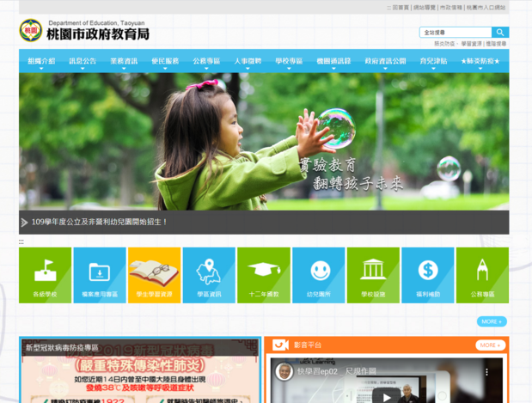
Task: Open the video's three-dot options menu
Action: pyautogui.click(x=486, y=372)
